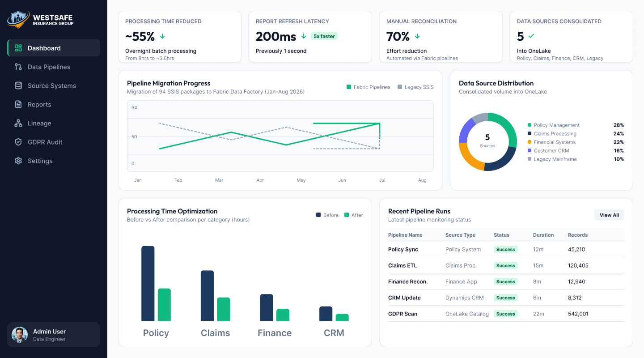Click the Customer CRM legend color dot

(530, 151)
